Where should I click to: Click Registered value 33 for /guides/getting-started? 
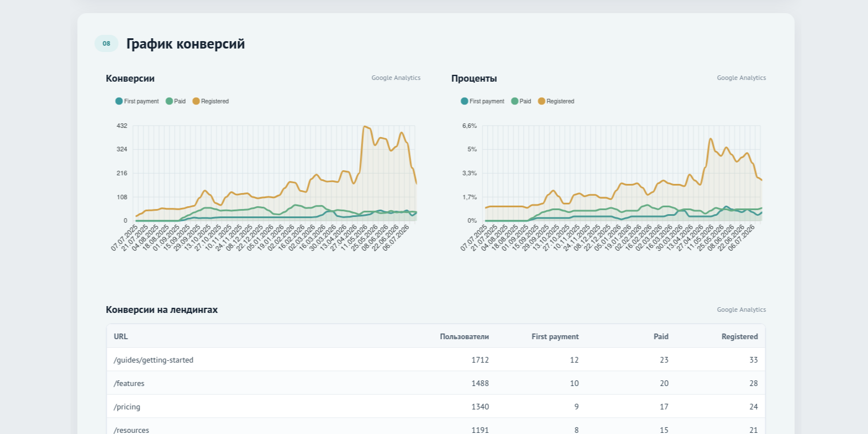click(754, 360)
